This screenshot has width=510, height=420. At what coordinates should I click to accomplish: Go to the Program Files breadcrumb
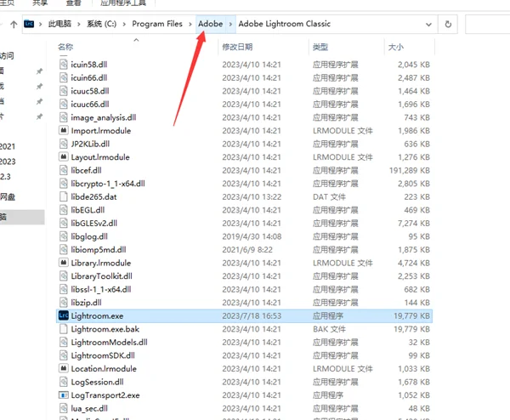(157, 24)
